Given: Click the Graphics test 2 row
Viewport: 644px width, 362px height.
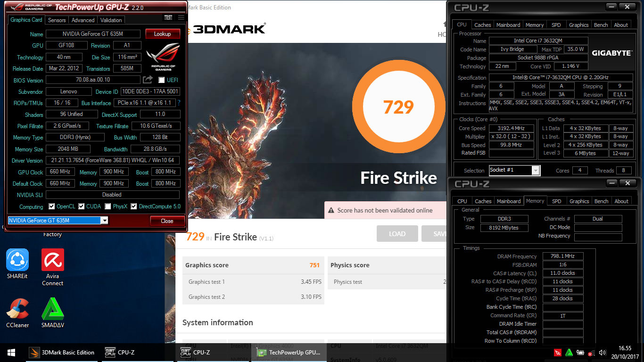Looking at the screenshot, I should coord(254,297).
